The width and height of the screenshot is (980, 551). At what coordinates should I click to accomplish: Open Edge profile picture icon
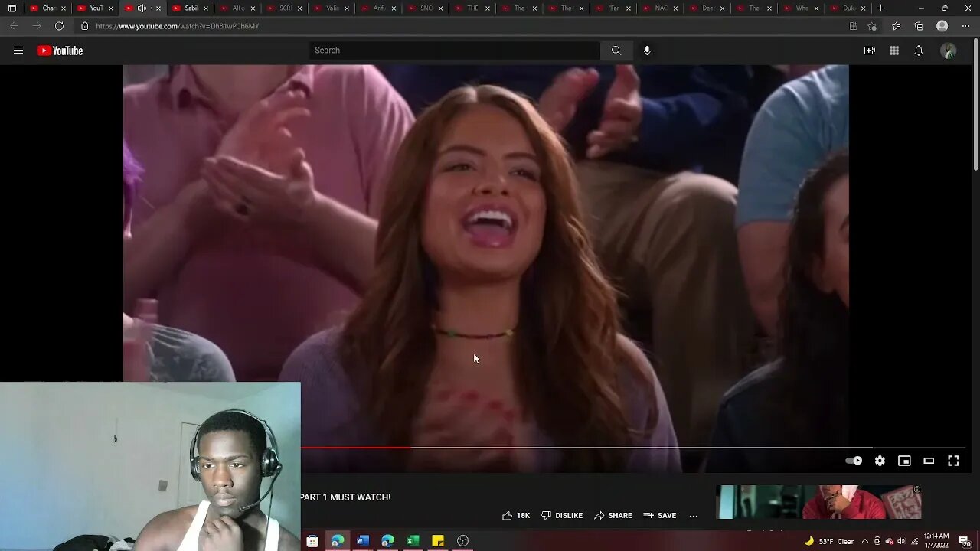(x=942, y=26)
